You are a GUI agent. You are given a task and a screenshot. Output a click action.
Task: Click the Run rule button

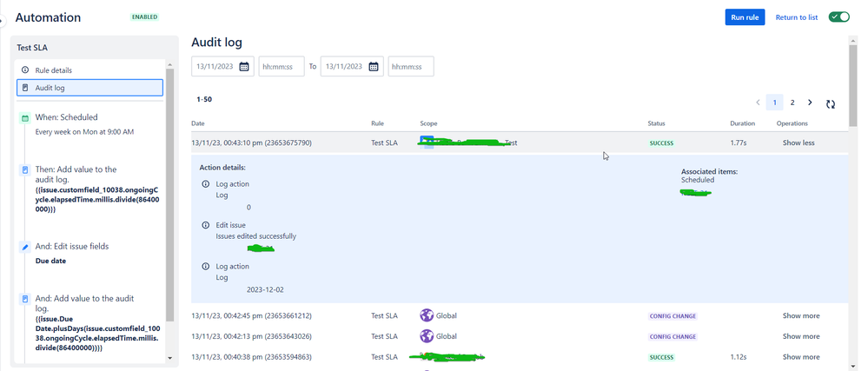(x=745, y=17)
